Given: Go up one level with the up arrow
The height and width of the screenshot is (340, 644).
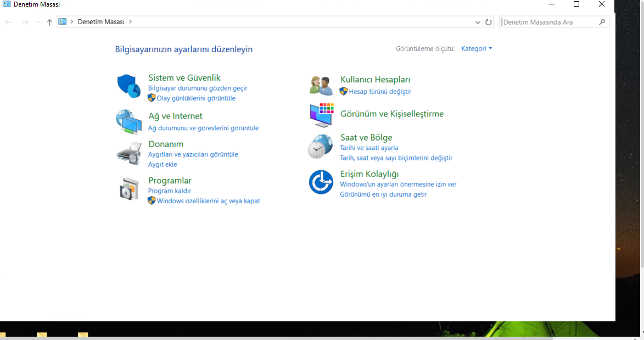Looking at the screenshot, I should tap(49, 22).
